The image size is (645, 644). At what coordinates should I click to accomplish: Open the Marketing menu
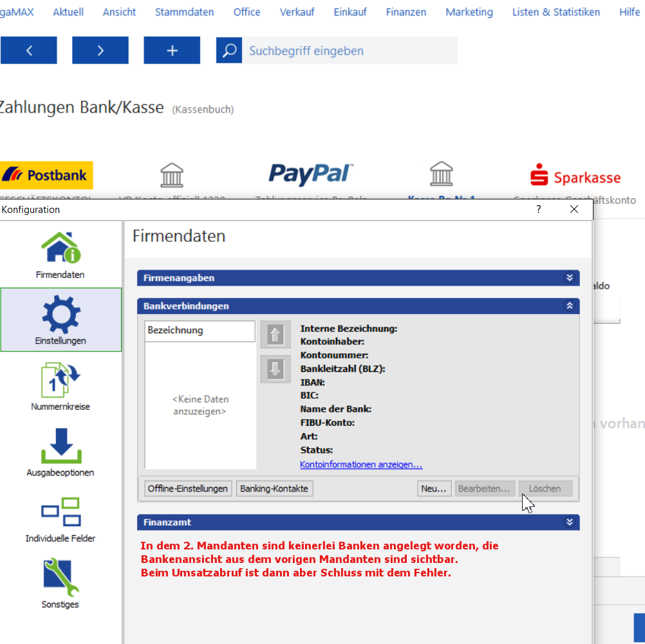pos(469,12)
